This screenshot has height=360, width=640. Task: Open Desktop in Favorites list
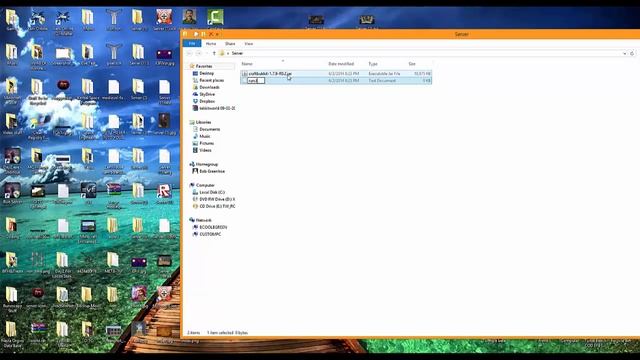[x=206, y=73]
